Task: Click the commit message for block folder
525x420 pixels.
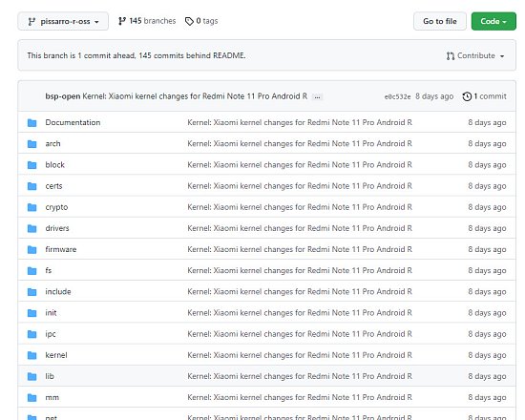Action: click(x=300, y=165)
